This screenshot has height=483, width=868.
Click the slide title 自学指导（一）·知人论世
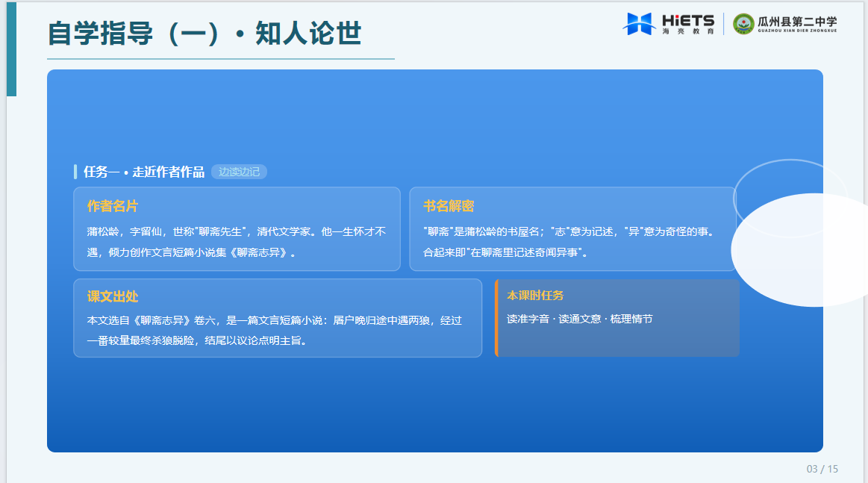tap(204, 34)
